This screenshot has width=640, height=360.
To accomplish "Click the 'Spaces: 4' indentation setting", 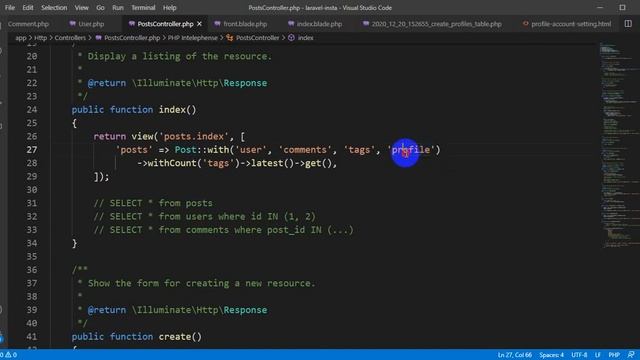I will (551, 355).
